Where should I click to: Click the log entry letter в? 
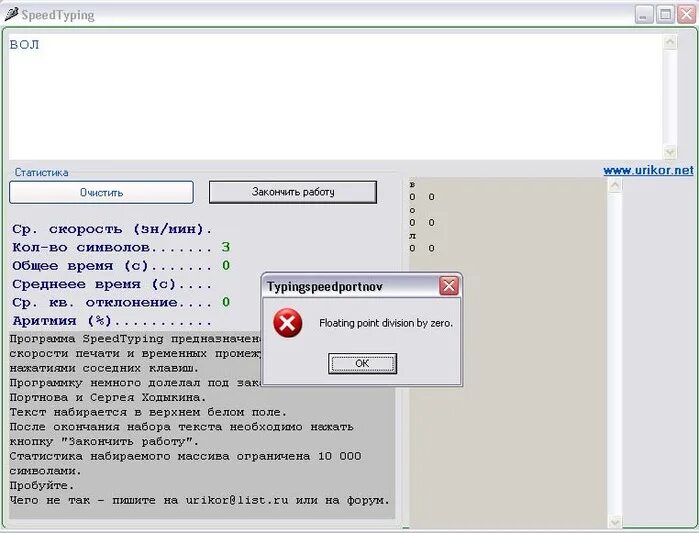pyautogui.click(x=412, y=184)
